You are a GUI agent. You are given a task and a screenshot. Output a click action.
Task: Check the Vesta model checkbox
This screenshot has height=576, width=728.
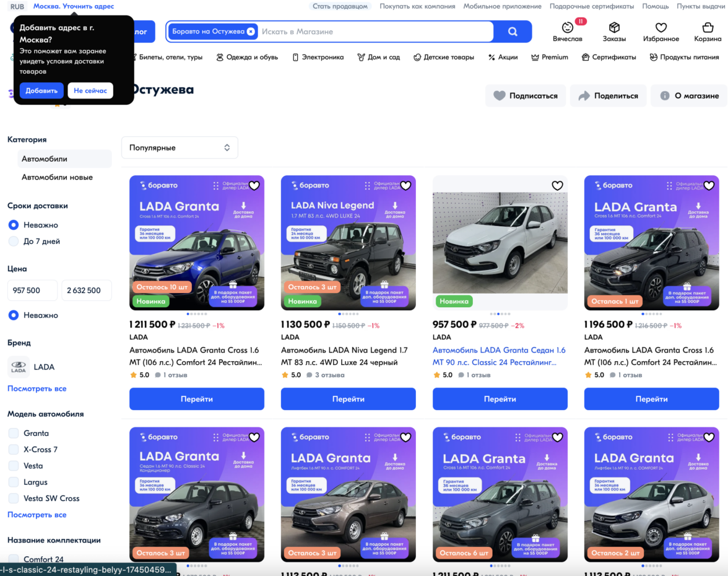coord(14,466)
